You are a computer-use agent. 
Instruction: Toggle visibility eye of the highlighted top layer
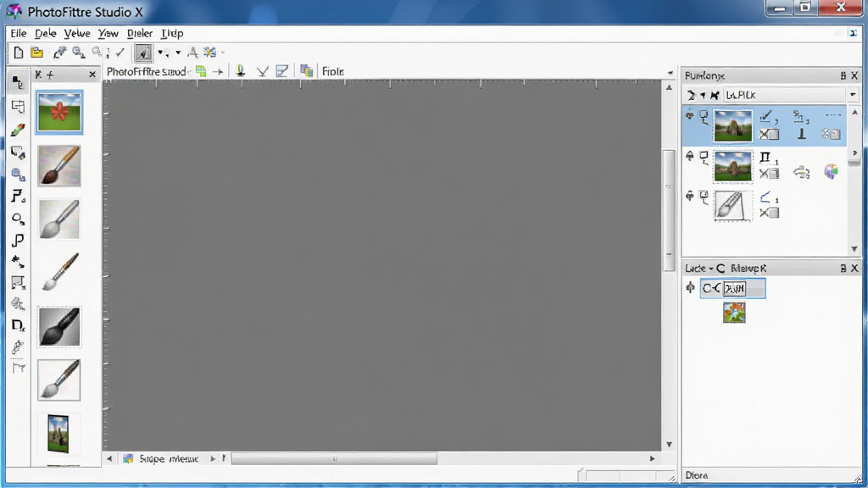[690, 115]
